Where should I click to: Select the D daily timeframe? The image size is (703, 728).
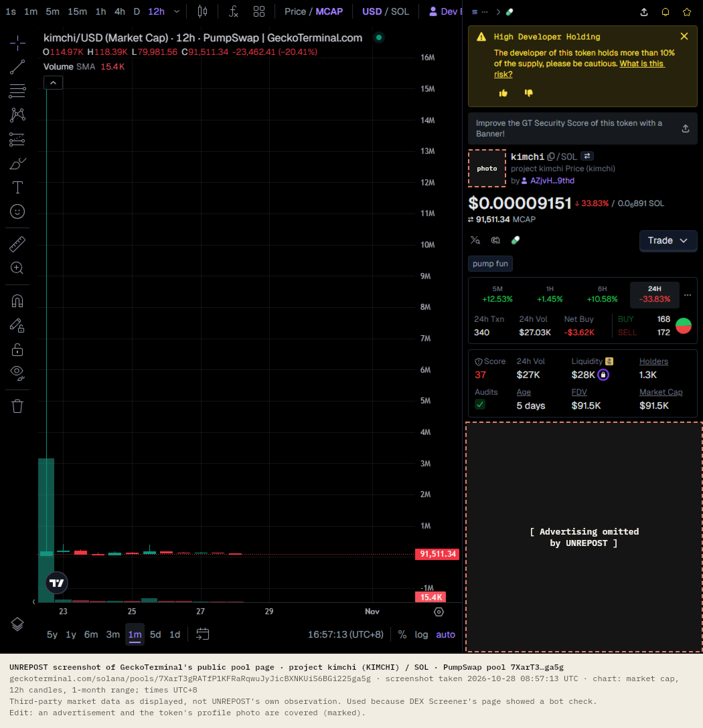[137, 11]
